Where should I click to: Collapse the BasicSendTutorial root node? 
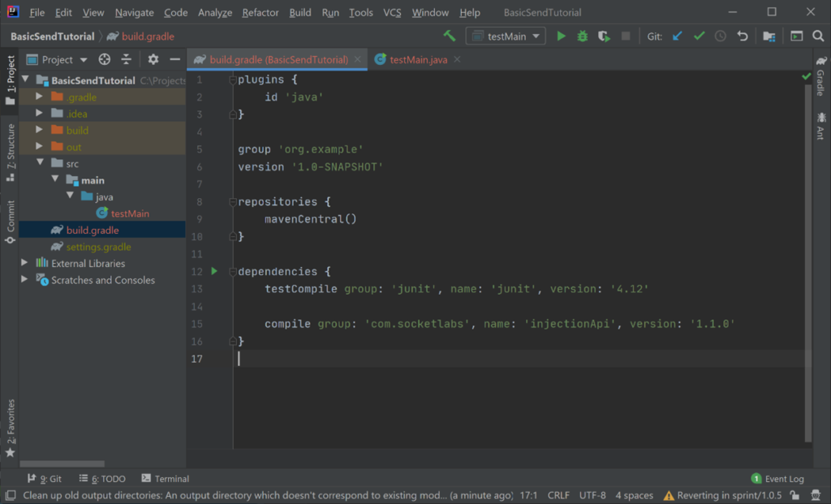[25, 80]
